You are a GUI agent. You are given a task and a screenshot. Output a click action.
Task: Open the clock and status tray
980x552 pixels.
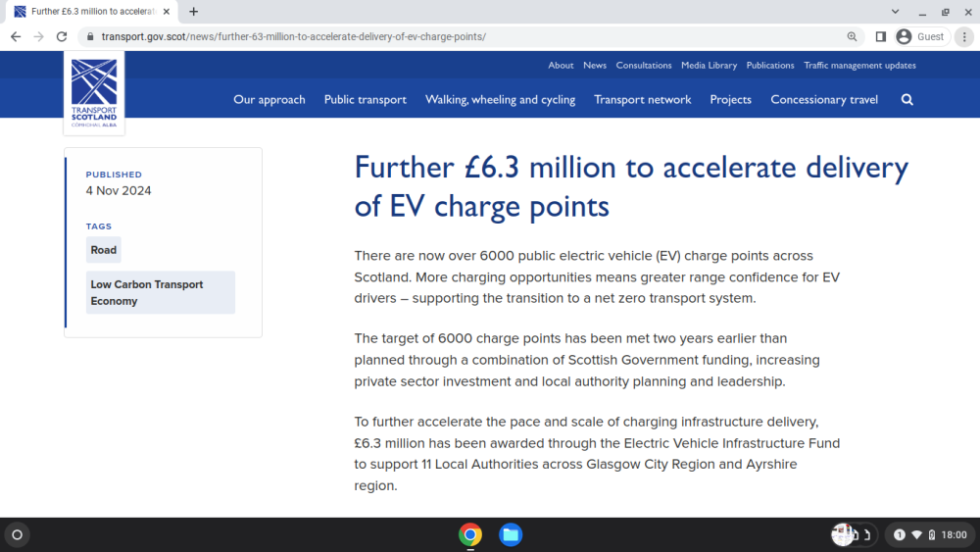(x=931, y=534)
